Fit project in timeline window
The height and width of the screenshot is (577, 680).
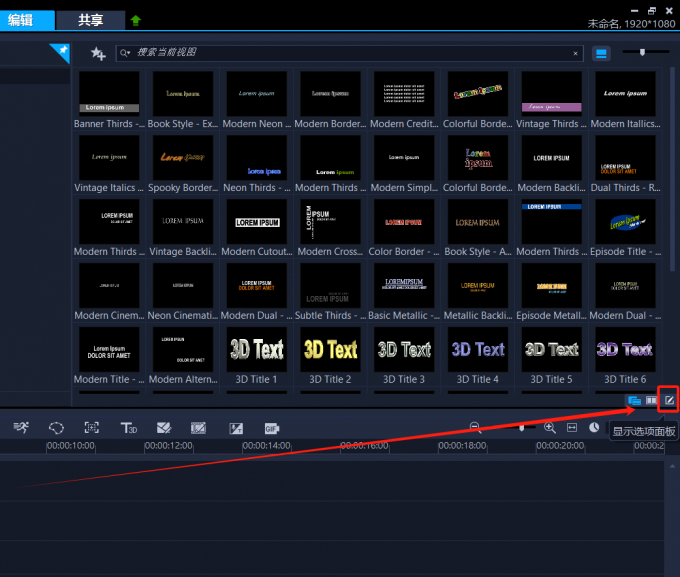coord(572,427)
